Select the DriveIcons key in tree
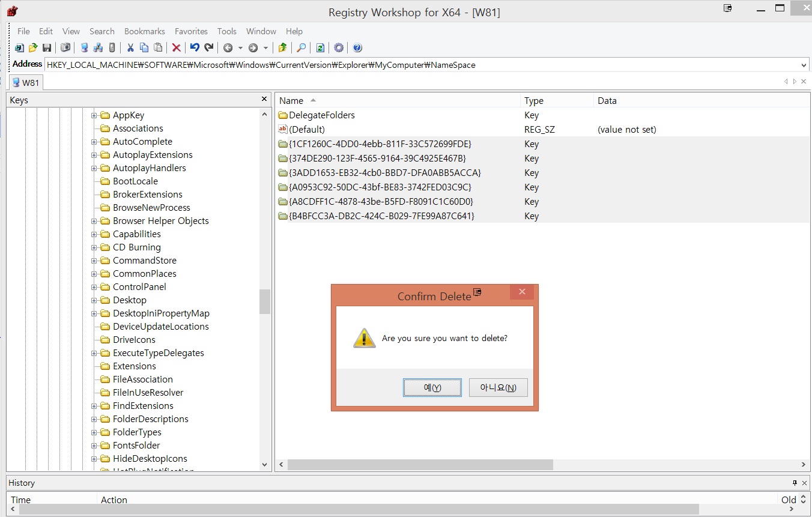The image size is (812, 517). click(x=134, y=340)
